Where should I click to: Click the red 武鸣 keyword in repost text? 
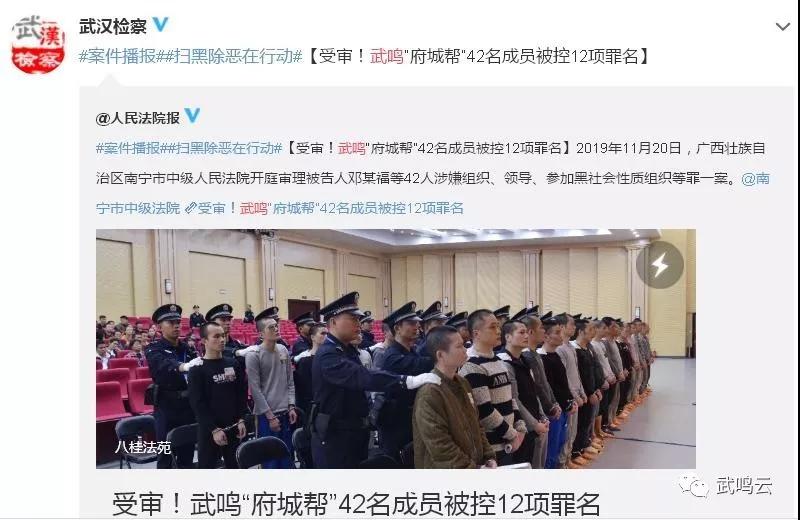pos(352,148)
